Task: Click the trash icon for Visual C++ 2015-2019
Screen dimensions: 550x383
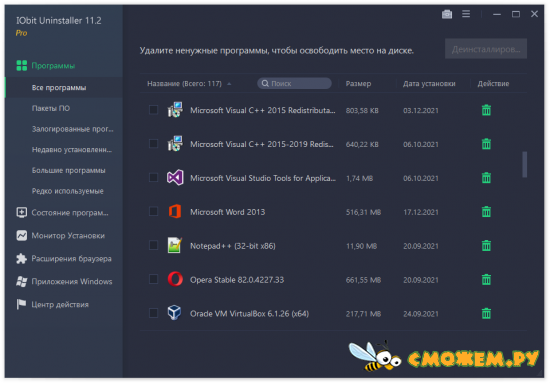Action: coord(486,144)
